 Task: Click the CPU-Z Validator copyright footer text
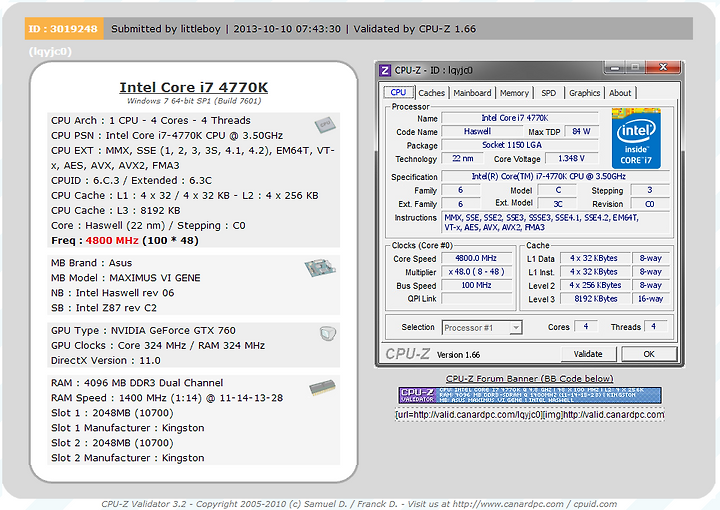[359, 504]
